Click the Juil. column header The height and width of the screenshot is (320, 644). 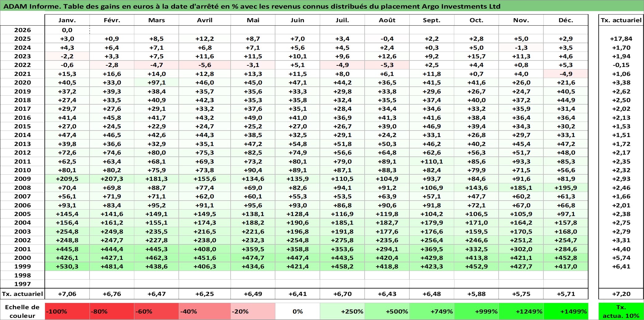click(342, 20)
